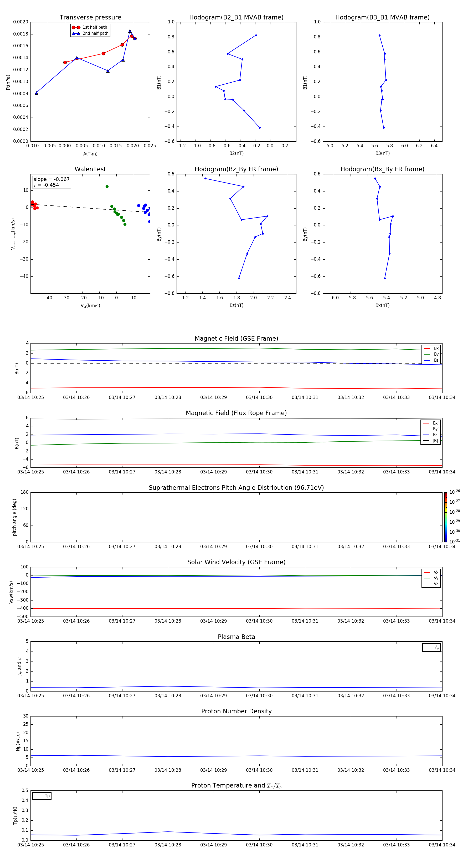
Task: Click the isolated top green point in WalenTest
Action: [x=107, y=187]
